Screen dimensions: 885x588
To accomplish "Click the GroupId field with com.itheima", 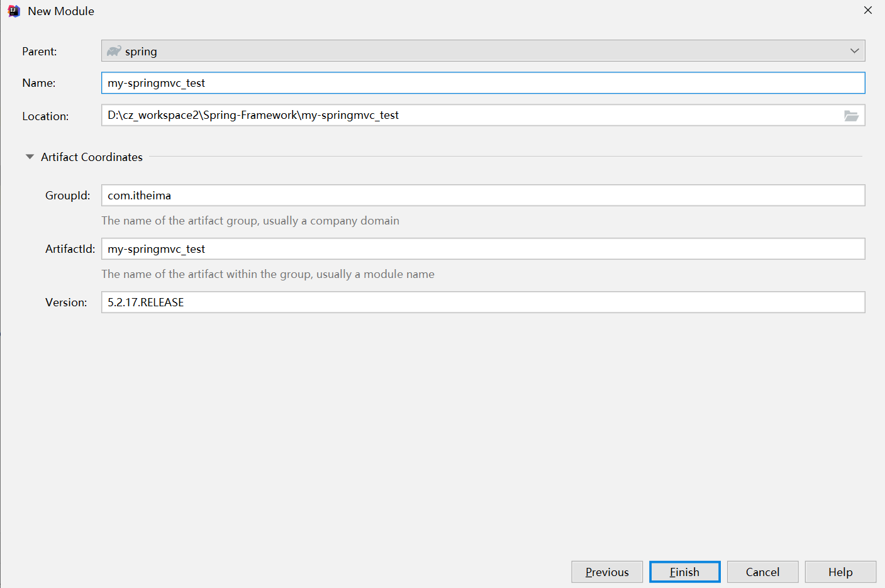I will (x=483, y=196).
